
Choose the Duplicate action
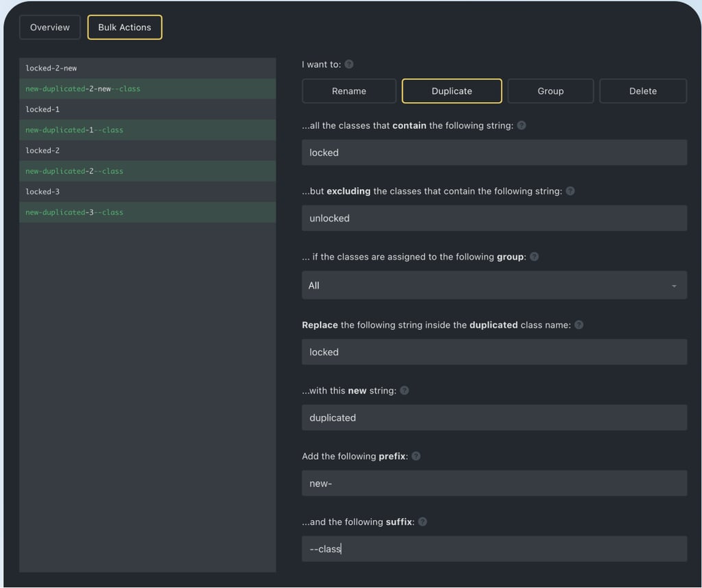[x=452, y=91]
